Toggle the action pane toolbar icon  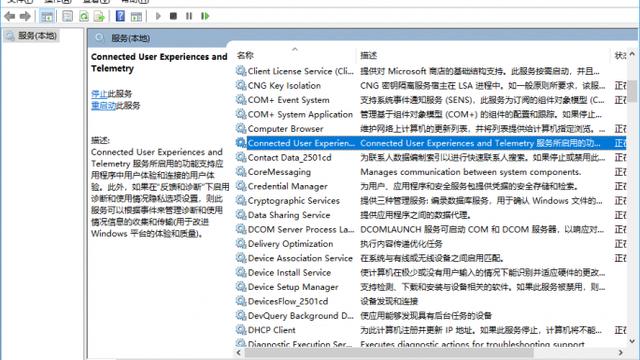(136, 16)
